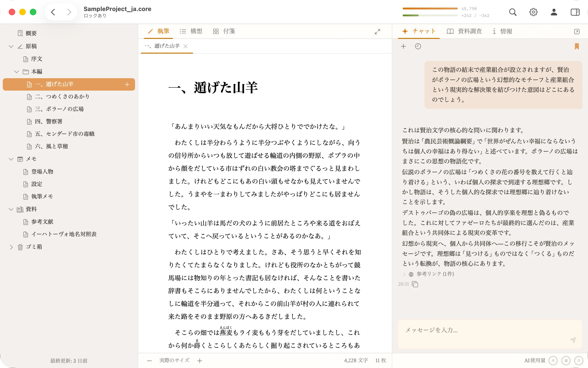This screenshot has width=588, height=368.
Task: Click the 一、遁げた山羊 chapter heading
Action: coord(213,88)
